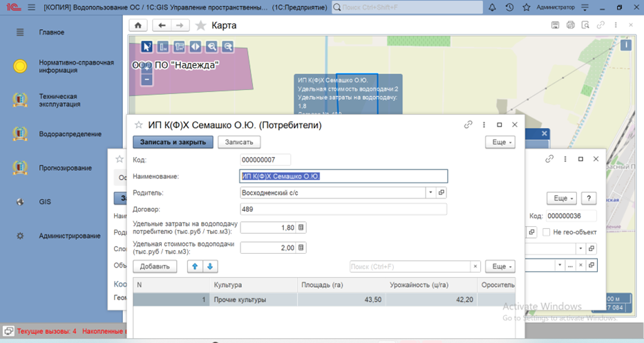Click the Добавить button
The height and width of the screenshot is (343, 644).
[x=155, y=266]
